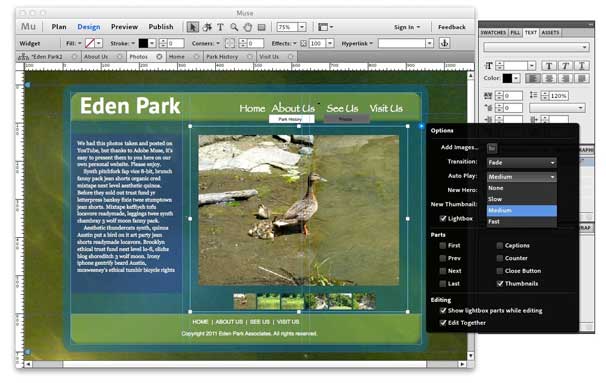Expand the Hyperlink dropdown field
Screen dimensions: 606x383
coord(406,43)
